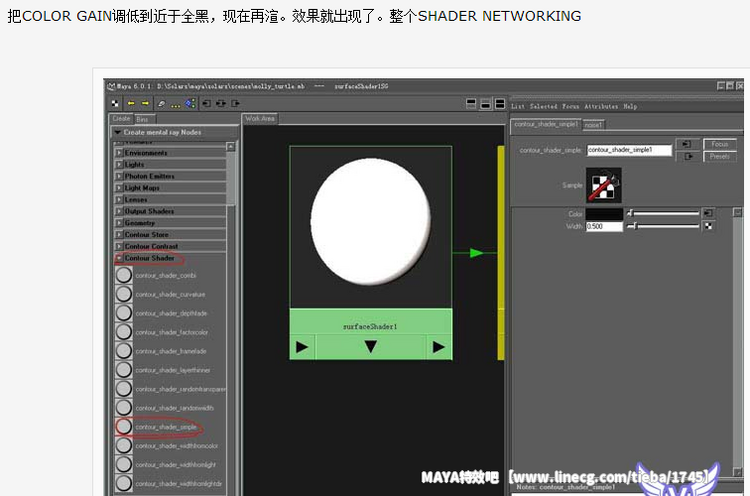Image resolution: width=750 pixels, height=496 pixels.
Task: Create contour_shader_combi node from its swatch
Action: pyautogui.click(x=124, y=275)
